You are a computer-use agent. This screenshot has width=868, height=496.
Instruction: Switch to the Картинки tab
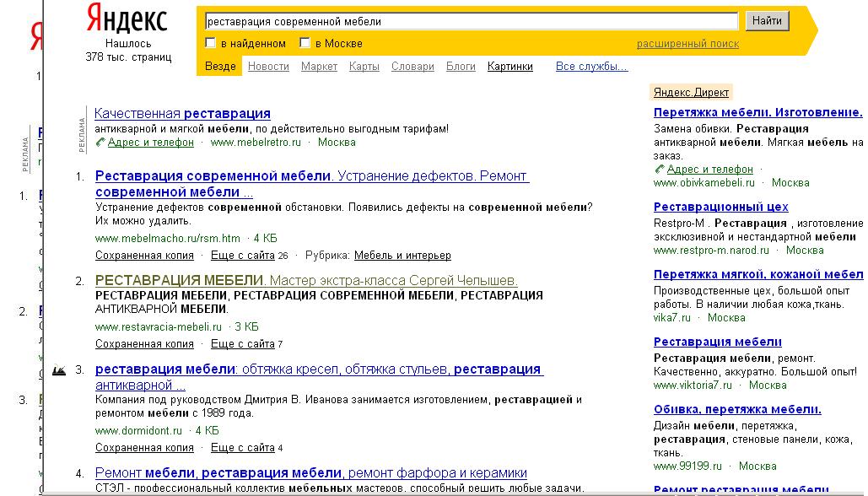(x=510, y=65)
